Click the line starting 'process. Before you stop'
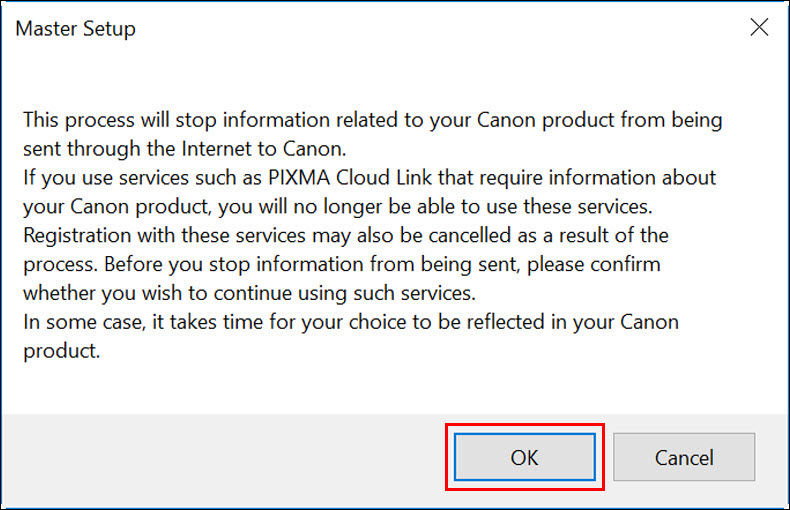 pyautogui.click(x=342, y=265)
